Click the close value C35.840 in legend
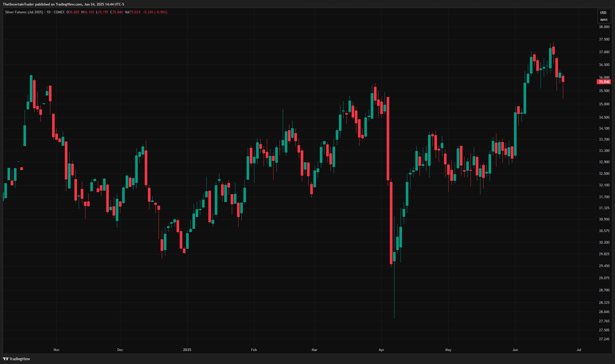615x364 pixels. pyautogui.click(x=117, y=12)
